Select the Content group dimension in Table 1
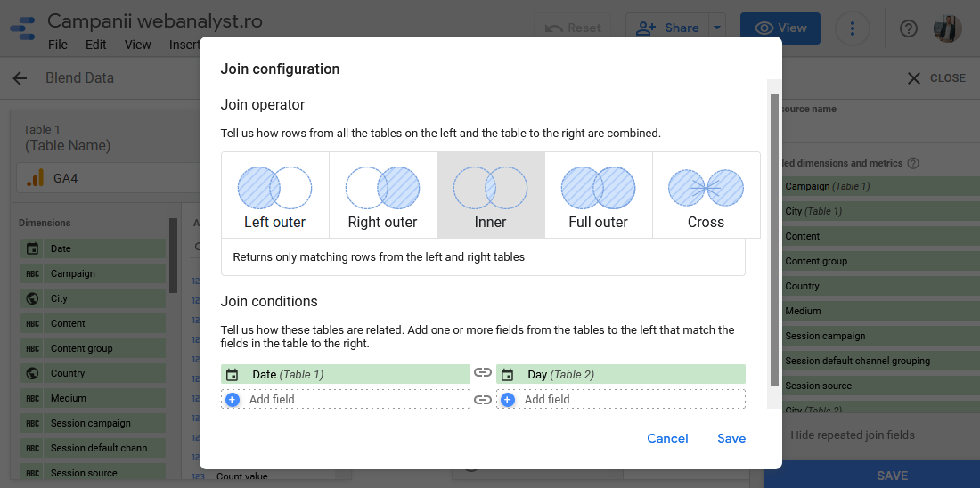This screenshot has width=980, height=488. click(94, 349)
